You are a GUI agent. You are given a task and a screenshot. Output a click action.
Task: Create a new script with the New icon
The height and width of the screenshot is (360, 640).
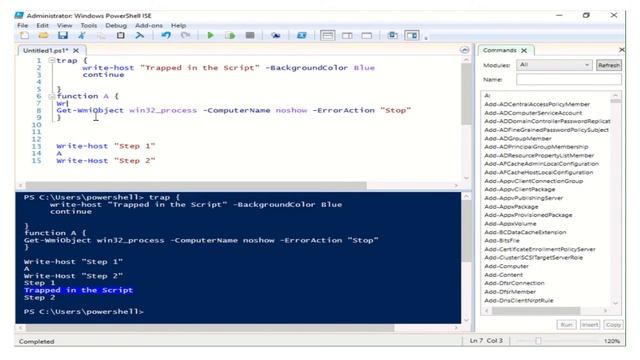[24, 36]
